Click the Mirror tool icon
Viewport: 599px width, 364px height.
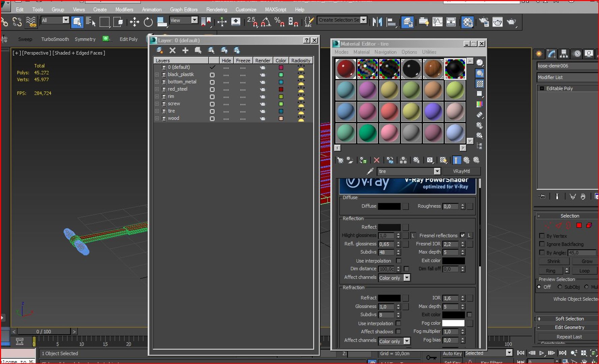(378, 22)
